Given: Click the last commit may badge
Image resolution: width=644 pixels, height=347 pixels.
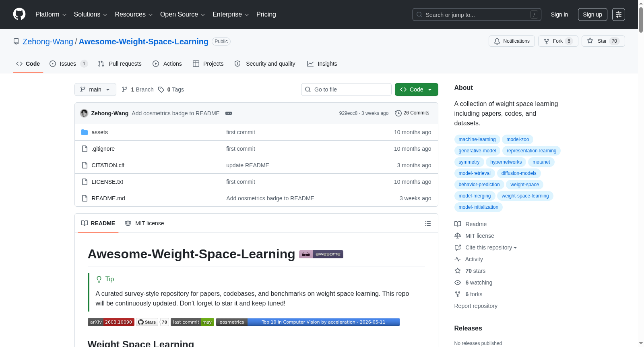Looking at the screenshot, I should (x=192, y=322).
